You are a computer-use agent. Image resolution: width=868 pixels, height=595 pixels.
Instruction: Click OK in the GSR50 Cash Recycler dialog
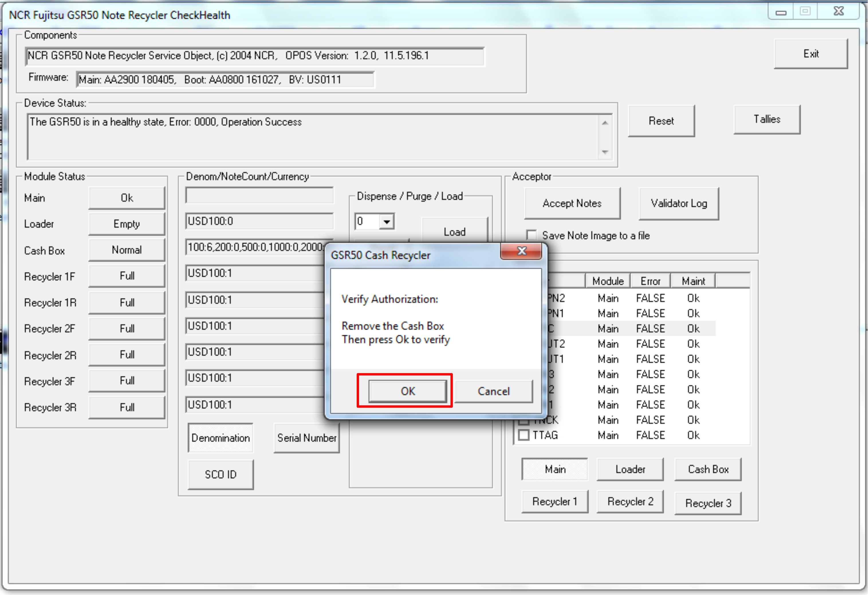point(408,391)
